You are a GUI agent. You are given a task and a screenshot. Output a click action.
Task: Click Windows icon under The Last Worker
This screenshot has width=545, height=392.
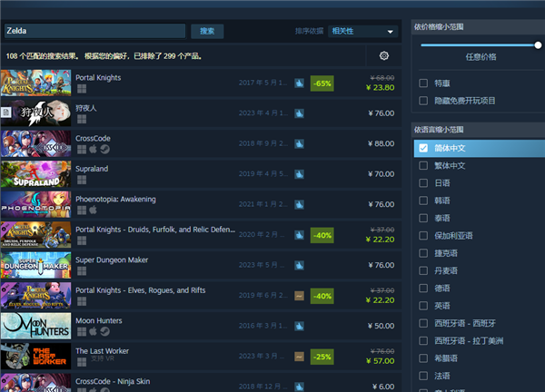[82, 362]
